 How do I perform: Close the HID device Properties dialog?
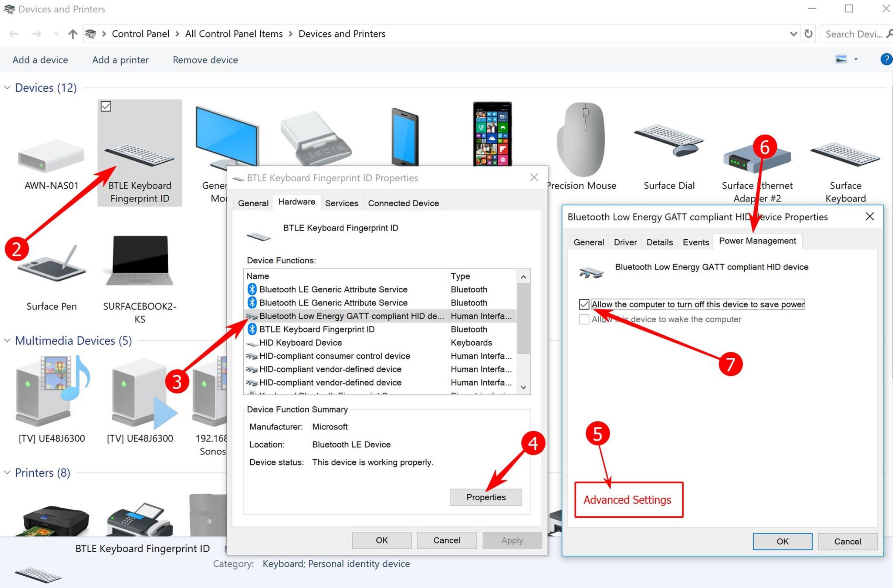pyautogui.click(x=869, y=216)
